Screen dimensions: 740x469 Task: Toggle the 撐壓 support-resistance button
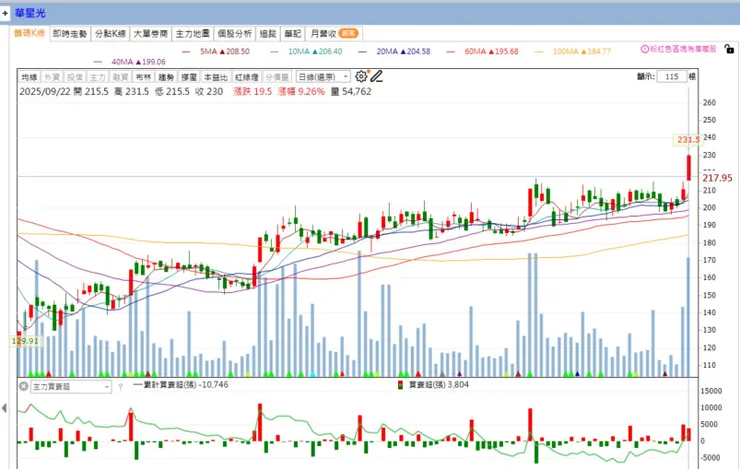coord(189,77)
